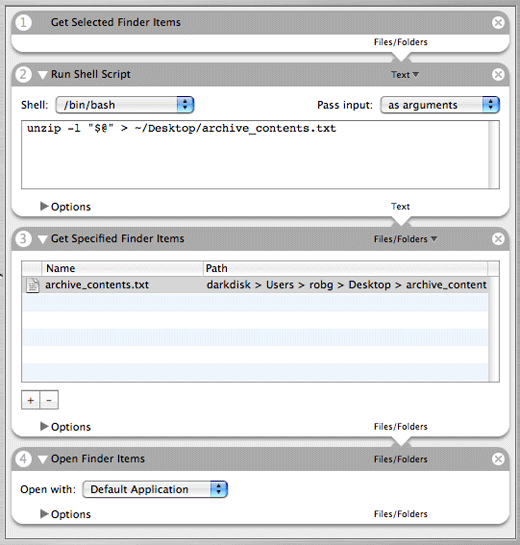Screen dimensions: 520x545
Task: Open the Open with Default Application dropdown
Action: (x=155, y=489)
